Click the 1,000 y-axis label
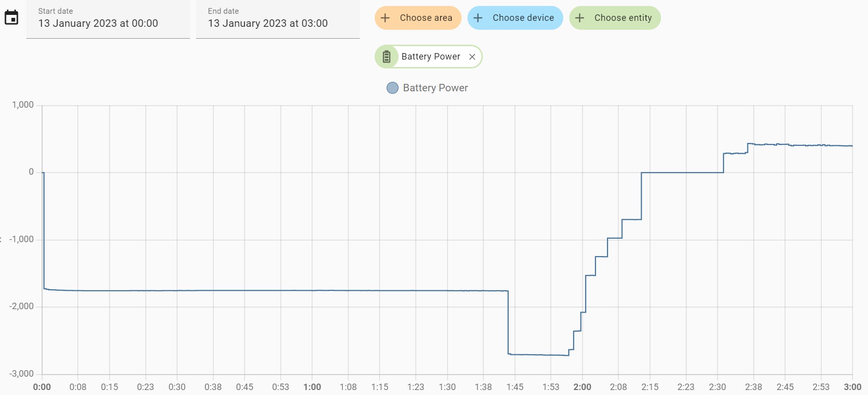The image size is (868, 395). tap(23, 105)
